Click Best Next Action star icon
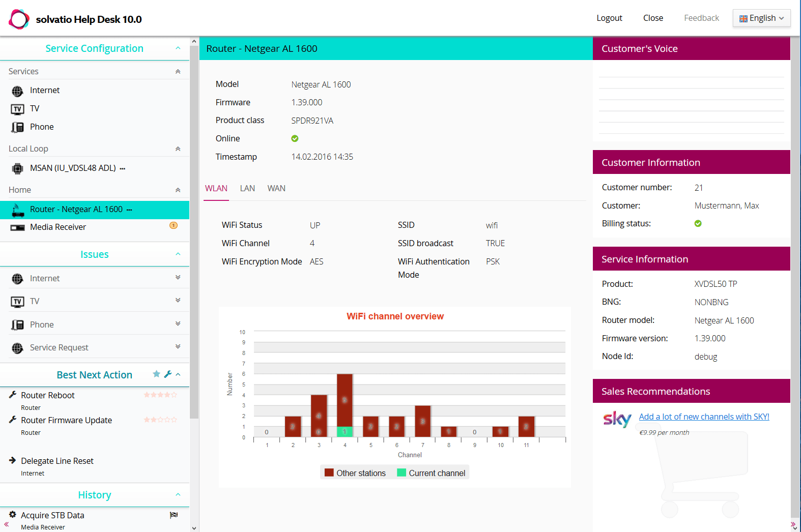The image size is (801, 532). [156, 374]
